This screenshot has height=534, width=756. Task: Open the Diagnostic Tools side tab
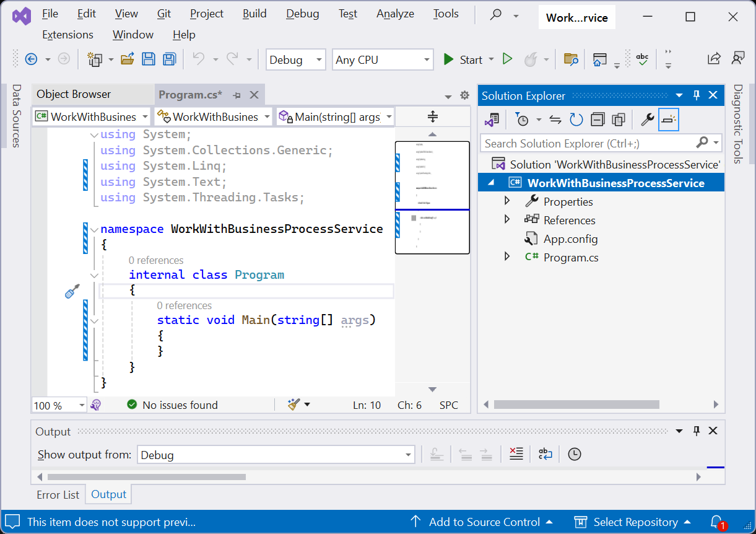point(737,124)
